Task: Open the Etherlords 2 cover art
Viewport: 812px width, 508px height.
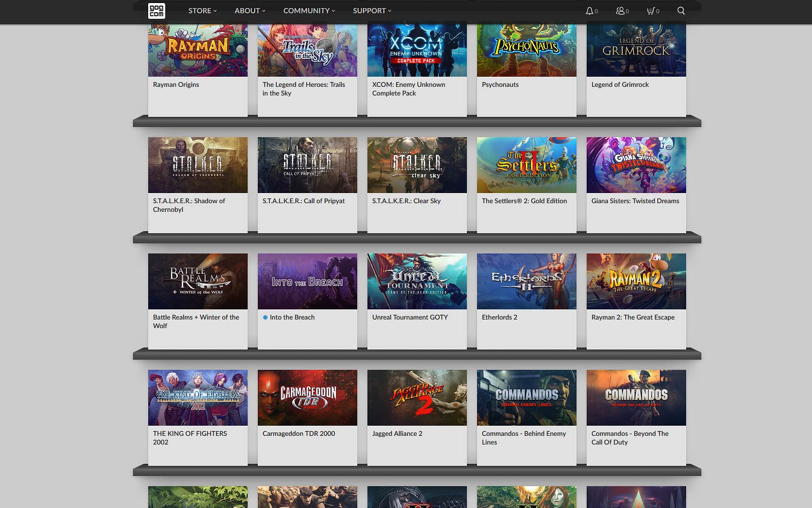Action: coord(527,281)
